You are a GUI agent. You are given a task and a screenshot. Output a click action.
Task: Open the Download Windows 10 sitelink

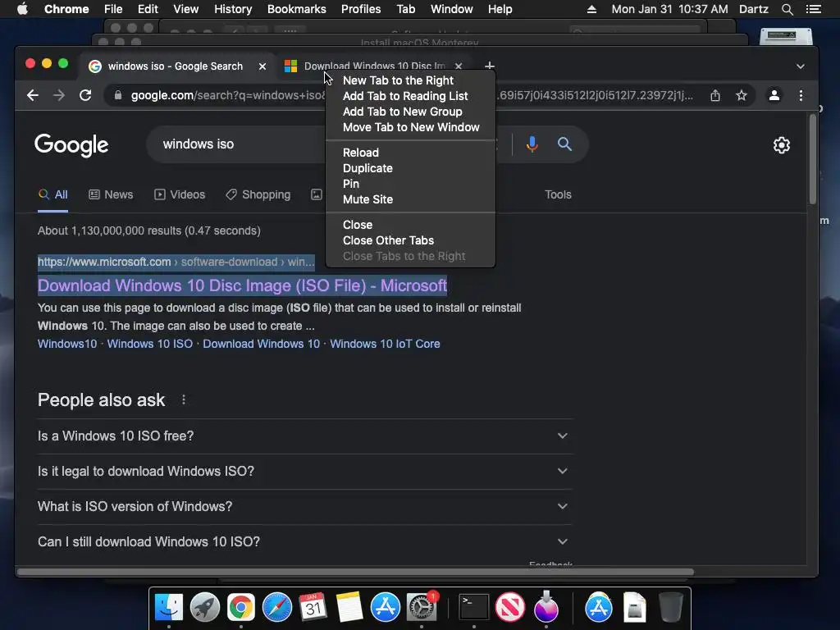pyautogui.click(x=261, y=344)
